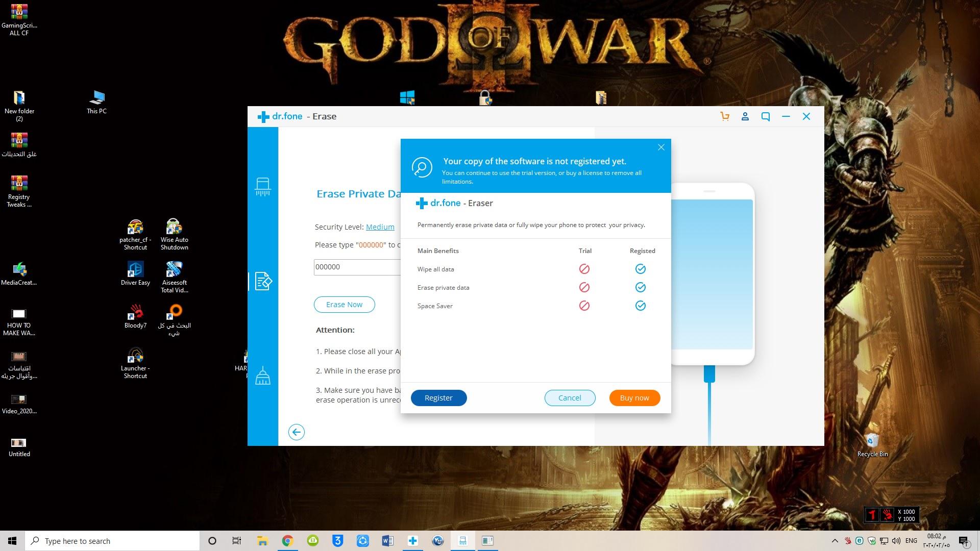Viewport: 980px width, 551px height.
Task: Click the magnifier icon in the dialog header
Action: click(x=422, y=167)
